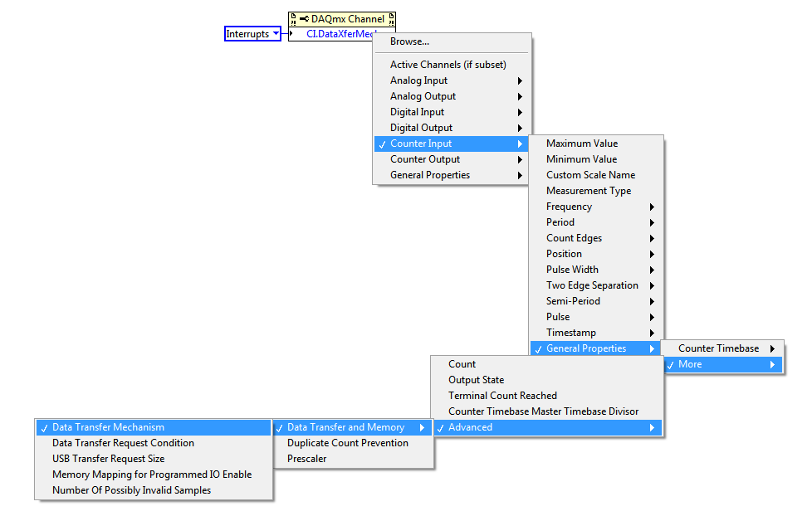Click the arrow beside Advanced
The image size is (812, 516).
coord(652,427)
